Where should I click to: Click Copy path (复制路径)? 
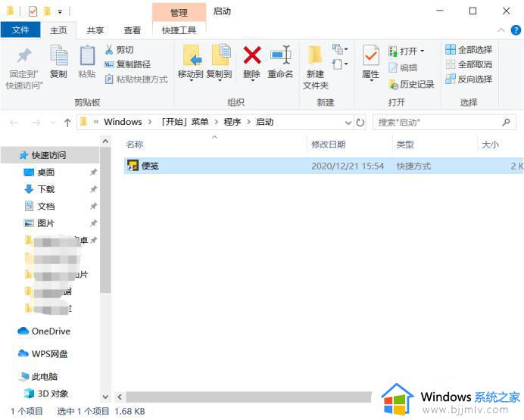[x=127, y=64]
